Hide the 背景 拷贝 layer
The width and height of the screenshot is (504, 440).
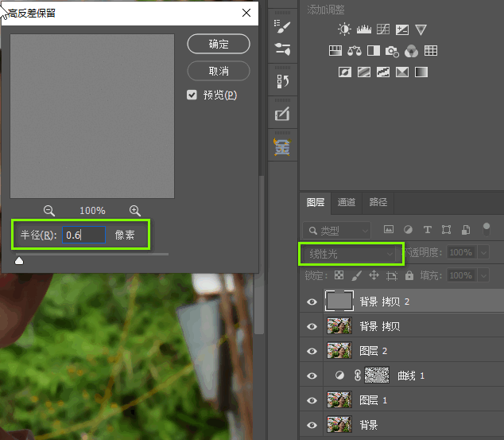312,326
